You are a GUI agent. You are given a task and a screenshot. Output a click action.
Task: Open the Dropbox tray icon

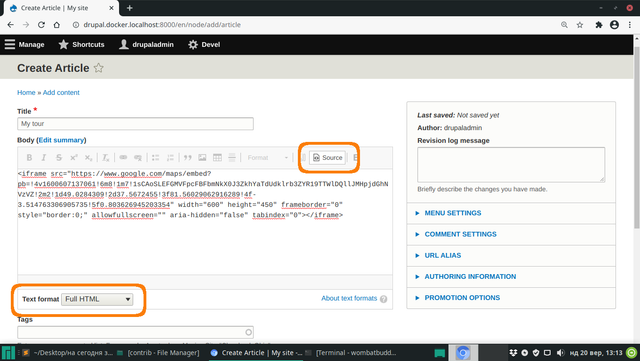coord(513,353)
